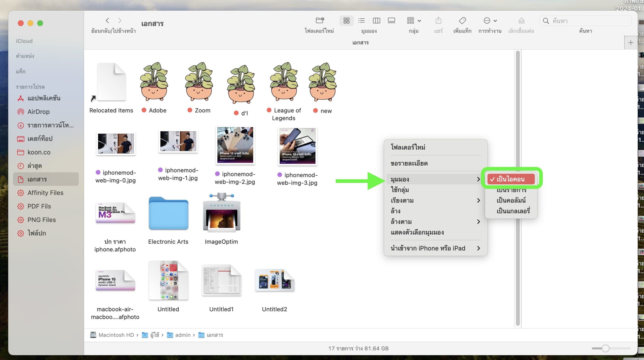Click the Share toolbar icon
This screenshot has height=360, width=644.
(x=438, y=21)
